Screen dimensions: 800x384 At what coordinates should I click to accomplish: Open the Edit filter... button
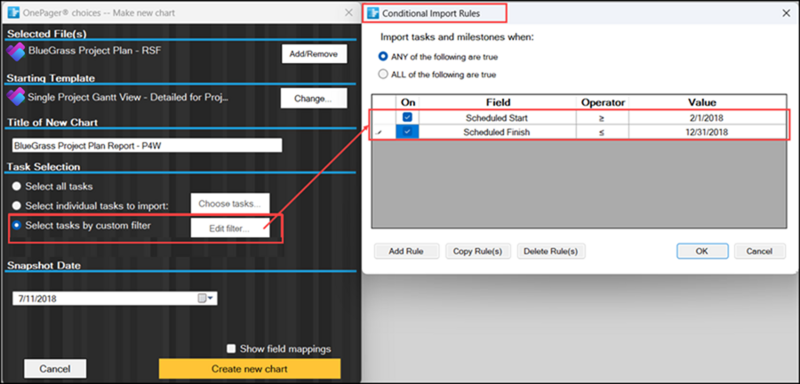(x=230, y=228)
